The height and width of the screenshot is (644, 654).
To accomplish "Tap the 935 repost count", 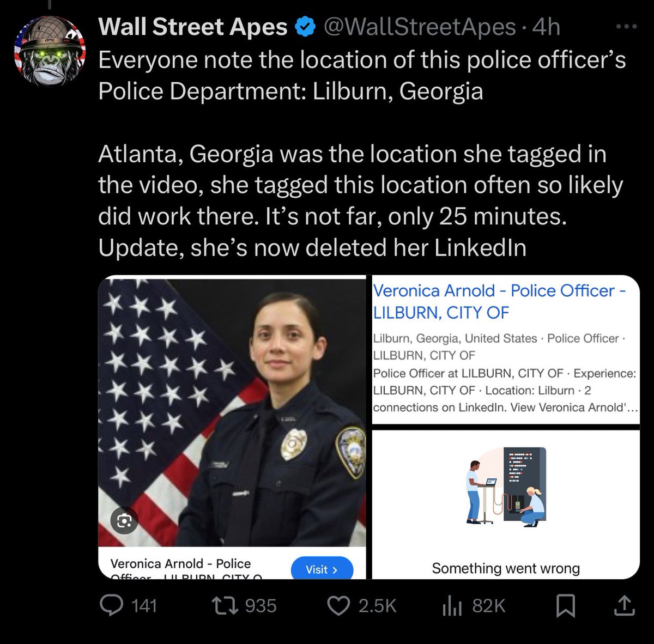I will pos(261,606).
